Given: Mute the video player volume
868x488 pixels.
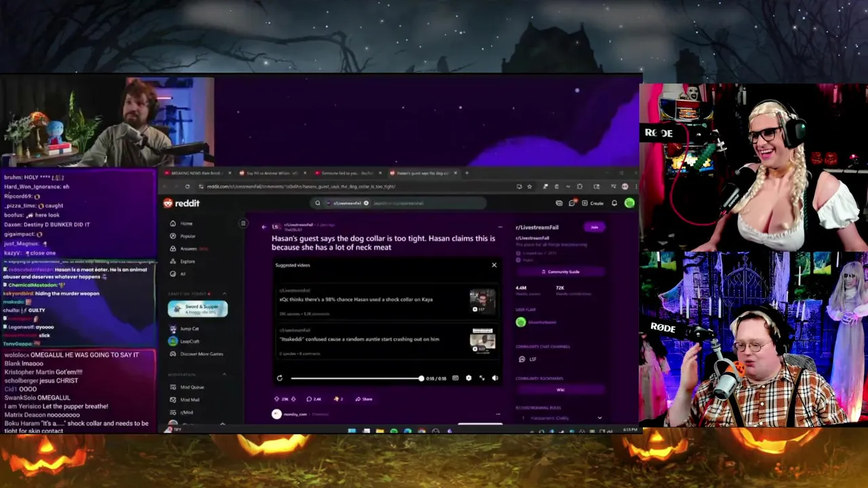Looking at the screenshot, I should pos(495,378).
